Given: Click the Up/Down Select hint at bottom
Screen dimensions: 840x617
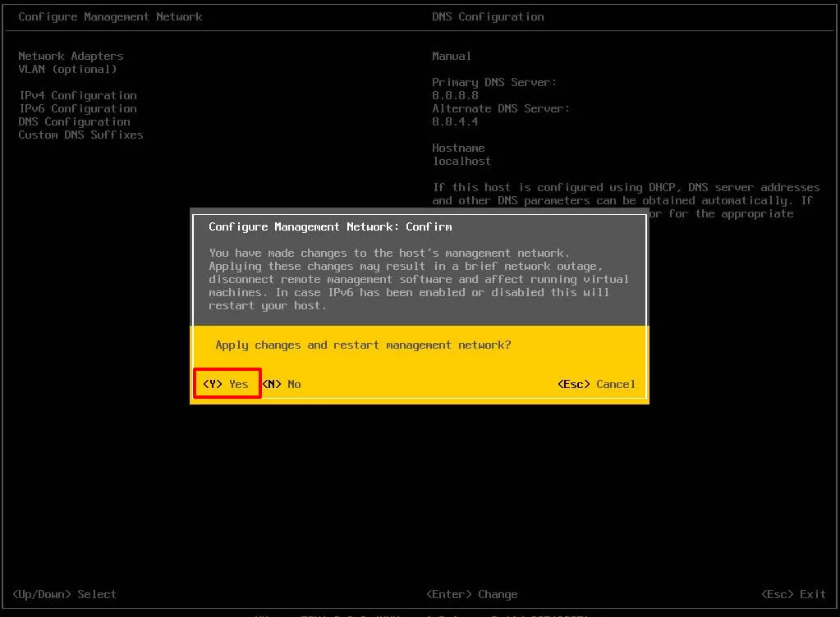Looking at the screenshot, I should [x=64, y=594].
